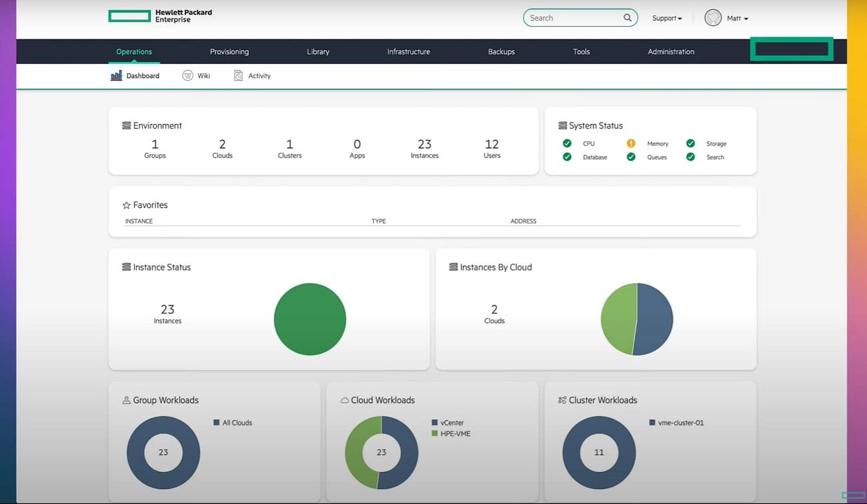Screen dimensions: 867x504
Task: Open the Support dropdown menu
Action: tap(667, 19)
